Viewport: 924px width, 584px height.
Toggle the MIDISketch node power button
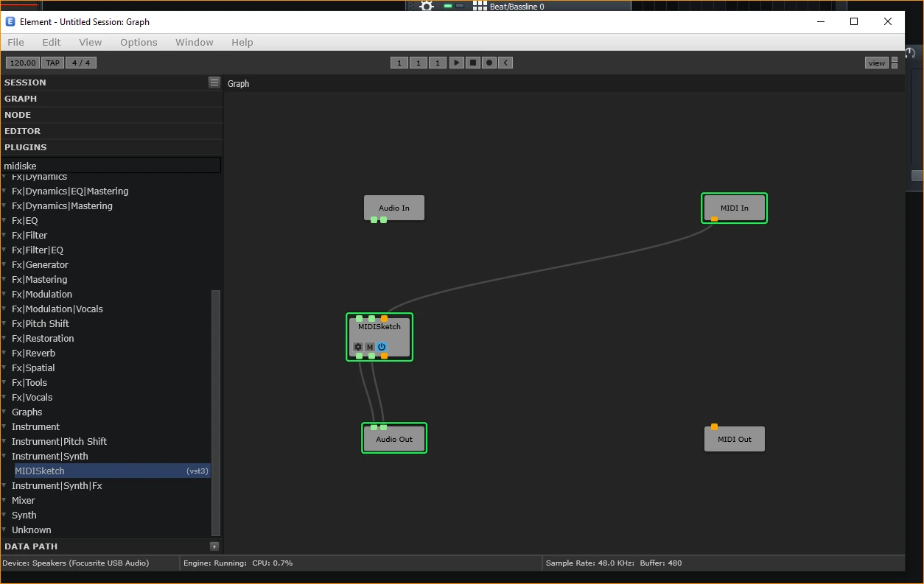coord(382,347)
